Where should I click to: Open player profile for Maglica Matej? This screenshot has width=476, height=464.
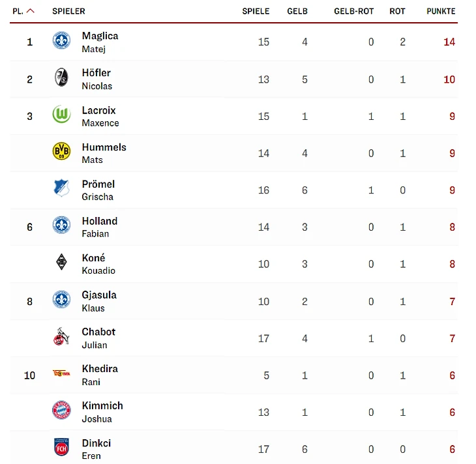[100, 42]
